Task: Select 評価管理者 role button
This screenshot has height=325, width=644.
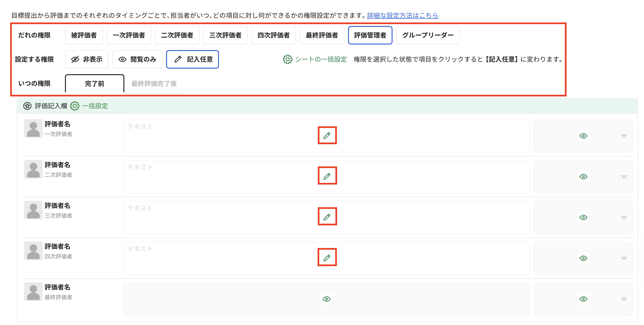Action: [370, 35]
